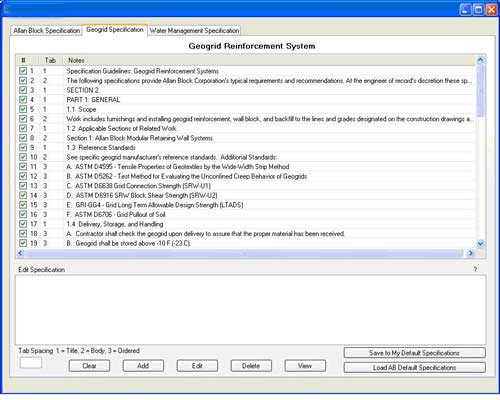Toggle checkbox for row 2
Image resolution: width=500 pixels, height=400 pixels.
23,81
